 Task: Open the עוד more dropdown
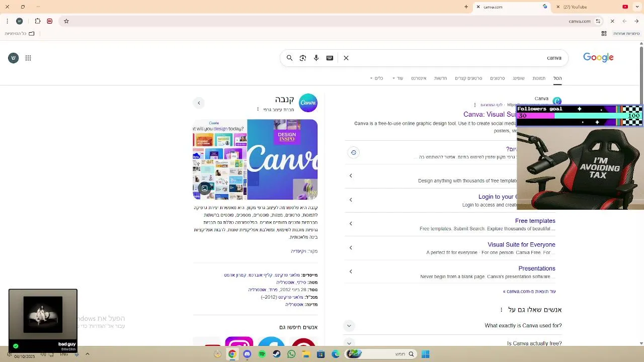click(x=397, y=78)
